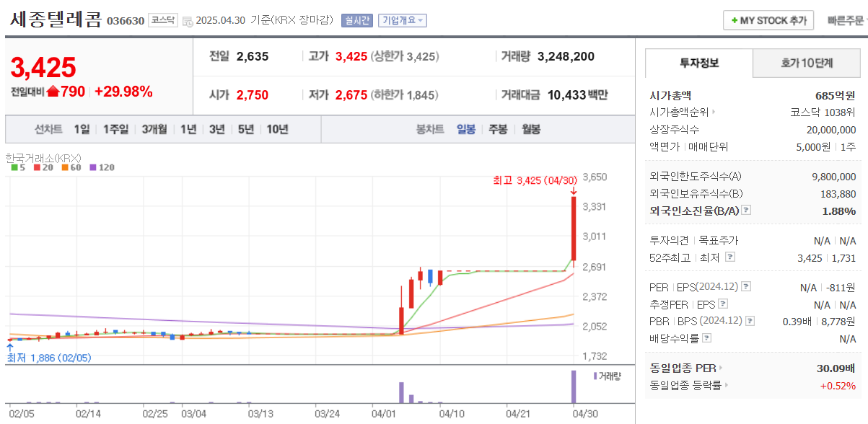Click the 코스닥 market badge

click(x=162, y=21)
